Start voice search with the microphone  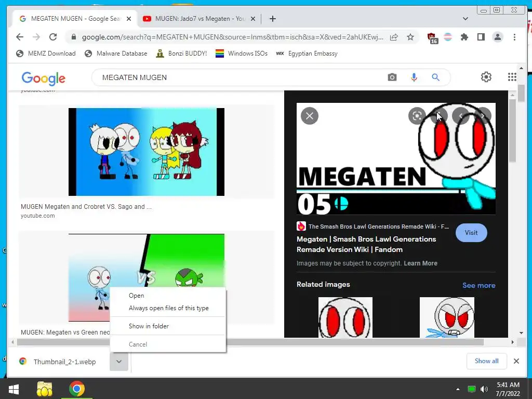click(414, 77)
